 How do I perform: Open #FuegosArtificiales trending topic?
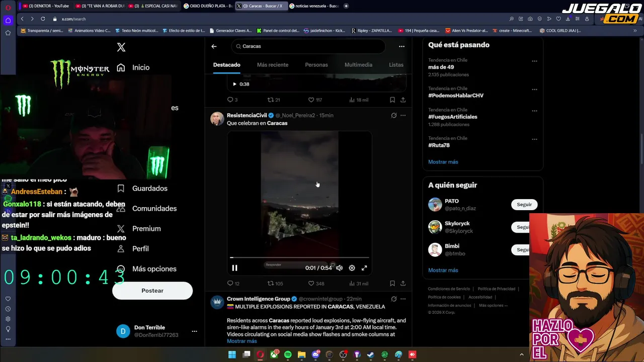[453, 117]
